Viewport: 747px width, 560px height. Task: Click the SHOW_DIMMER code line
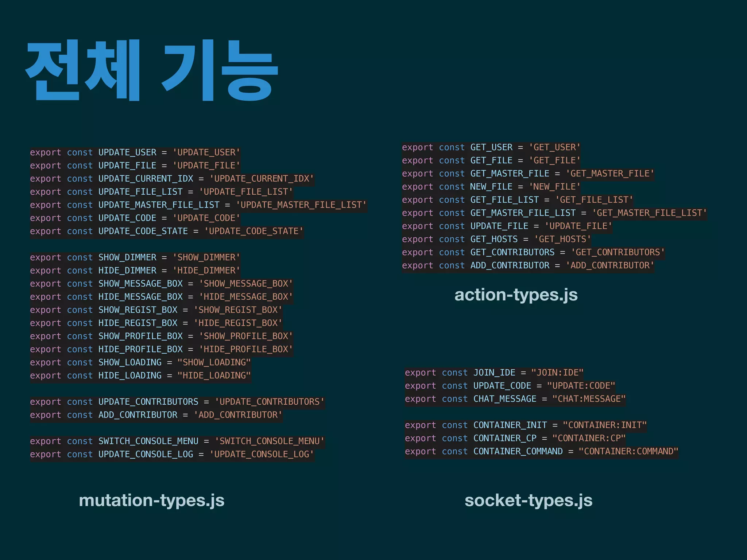point(135,257)
